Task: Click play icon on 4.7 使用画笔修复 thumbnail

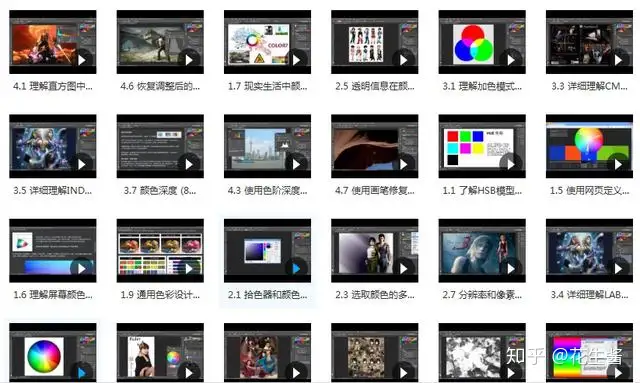Action: click(404, 164)
